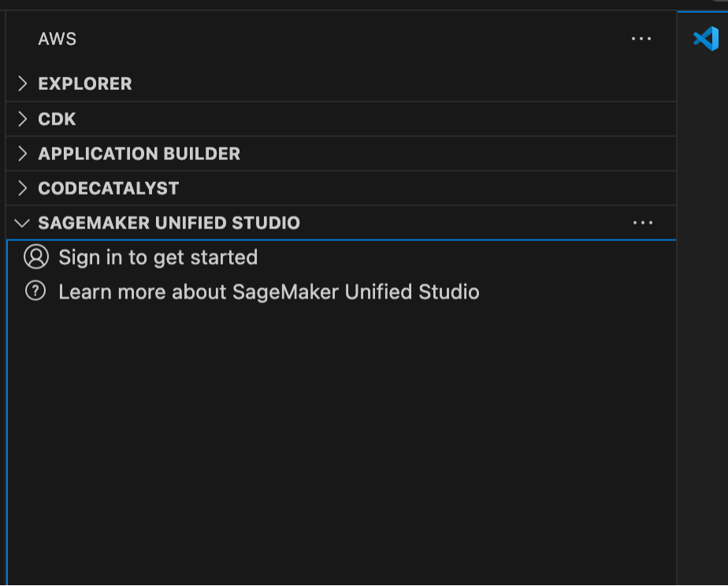The width and height of the screenshot is (728, 586).
Task: Click the EXPLORER section chevron icon
Action: pos(23,83)
